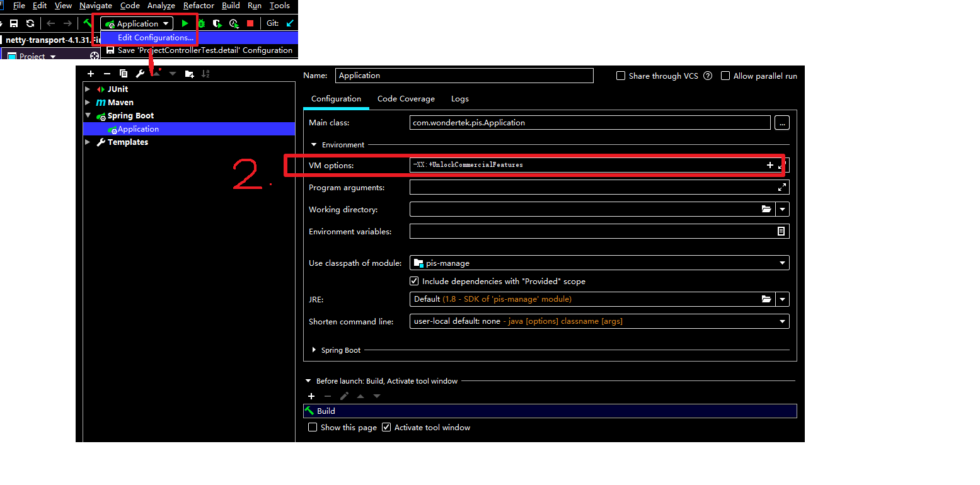
Task: Click the Main class browse button
Action: tap(782, 122)
